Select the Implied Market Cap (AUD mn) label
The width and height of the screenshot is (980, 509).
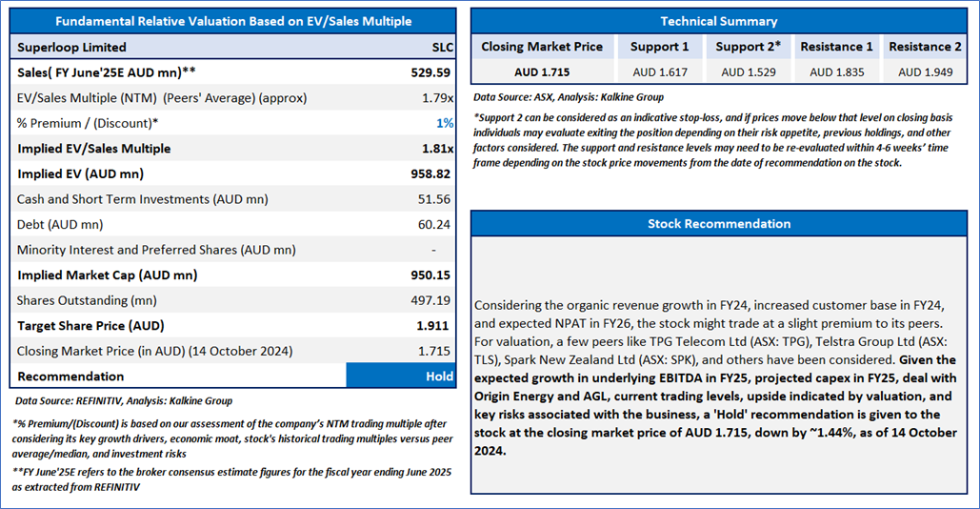[107, 275]
